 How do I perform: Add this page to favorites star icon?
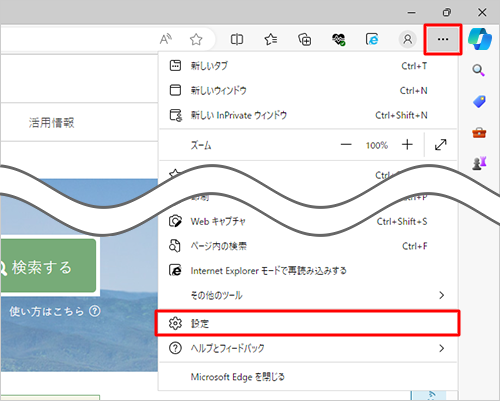tap(196, 39)
